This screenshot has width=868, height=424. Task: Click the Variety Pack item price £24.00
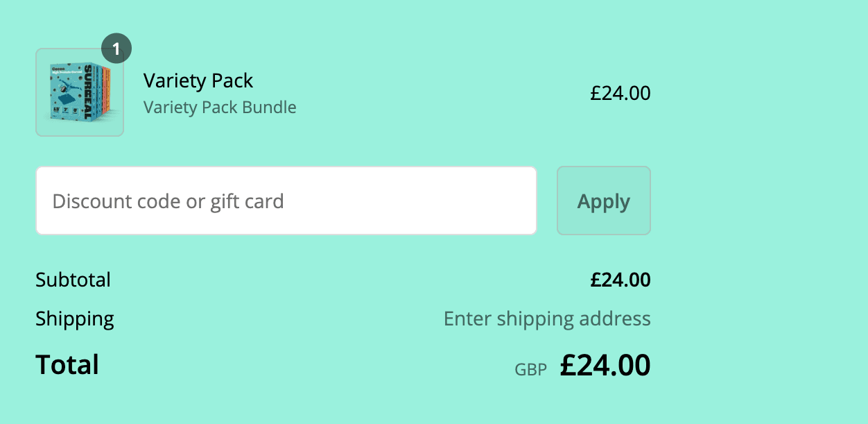point(620,93)
